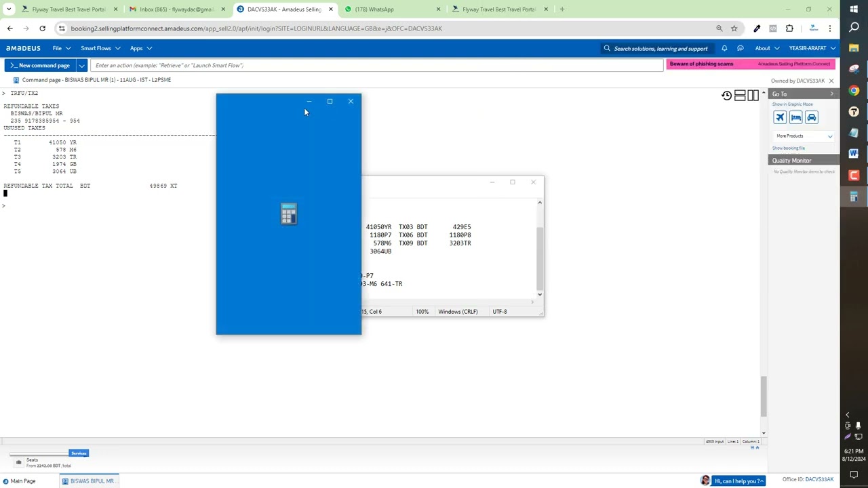Show hidden system tray icons

(x=847, y=414)
